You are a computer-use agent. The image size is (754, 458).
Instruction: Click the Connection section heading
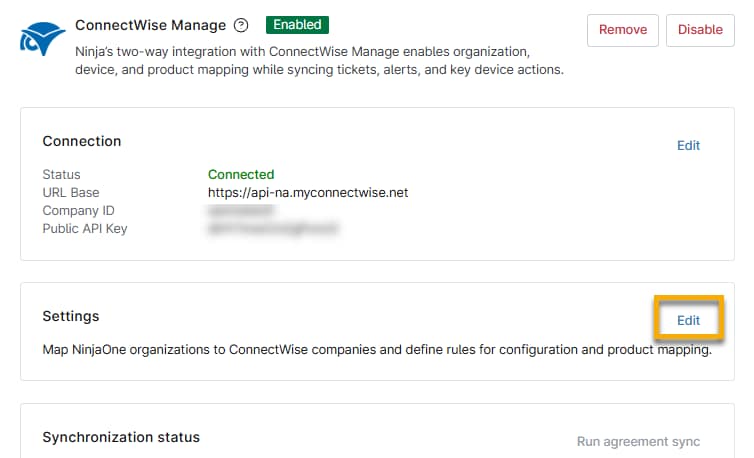pyautogui.click(x=82, y=141)
